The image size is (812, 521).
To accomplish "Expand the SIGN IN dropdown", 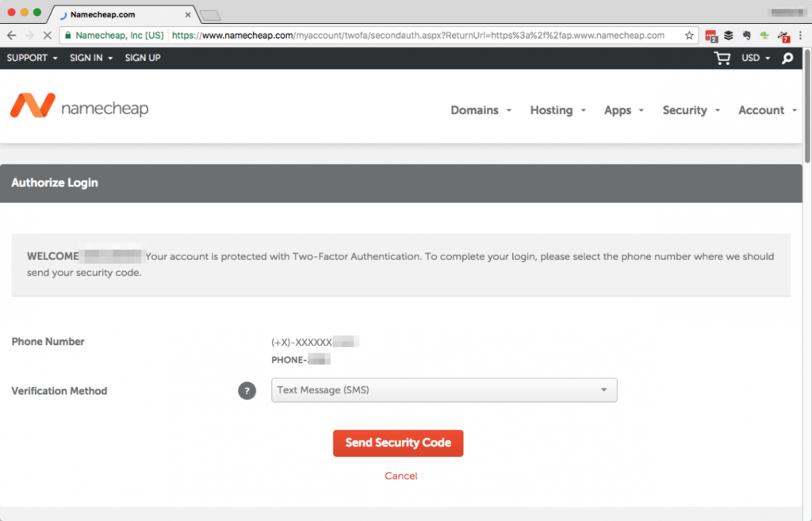I will pyautogui.click(x=91, y=58).
